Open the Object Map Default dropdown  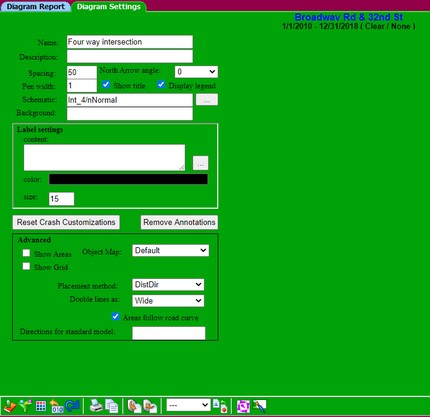tap(171, 250)
